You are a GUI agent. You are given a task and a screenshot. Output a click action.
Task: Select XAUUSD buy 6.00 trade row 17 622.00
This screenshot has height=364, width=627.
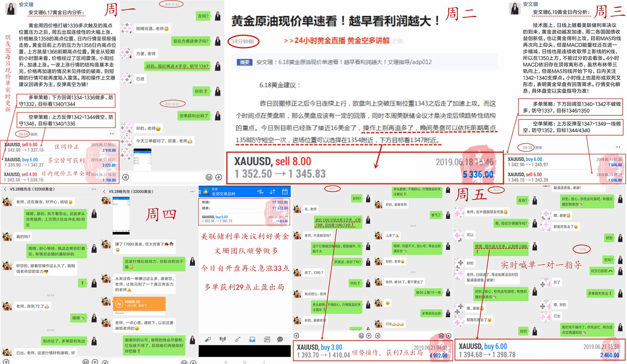[245, 219]
